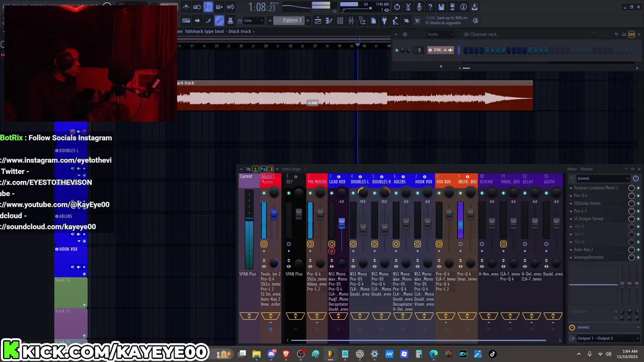Click the channel rack FRE..ck channel button
644x362 pixels.
point(440,50)
